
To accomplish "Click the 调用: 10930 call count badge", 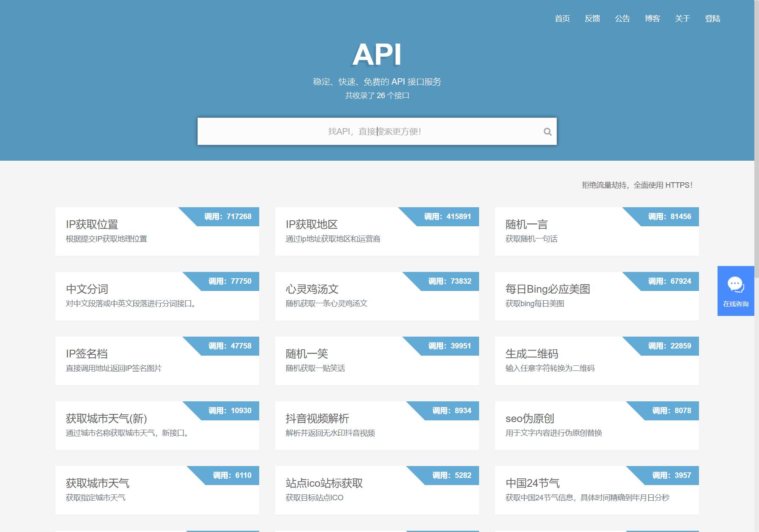I will pyautogui.click(x=230, y=411).
